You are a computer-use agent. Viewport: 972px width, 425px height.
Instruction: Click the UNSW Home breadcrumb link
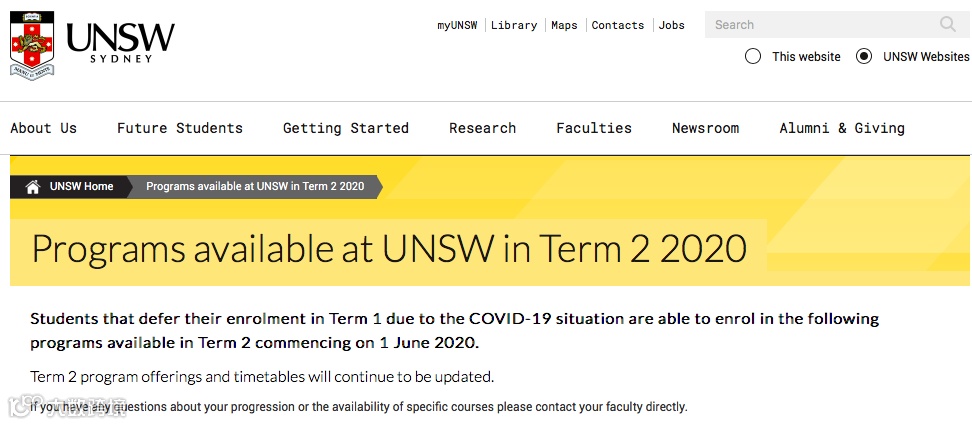pos(81,187)
